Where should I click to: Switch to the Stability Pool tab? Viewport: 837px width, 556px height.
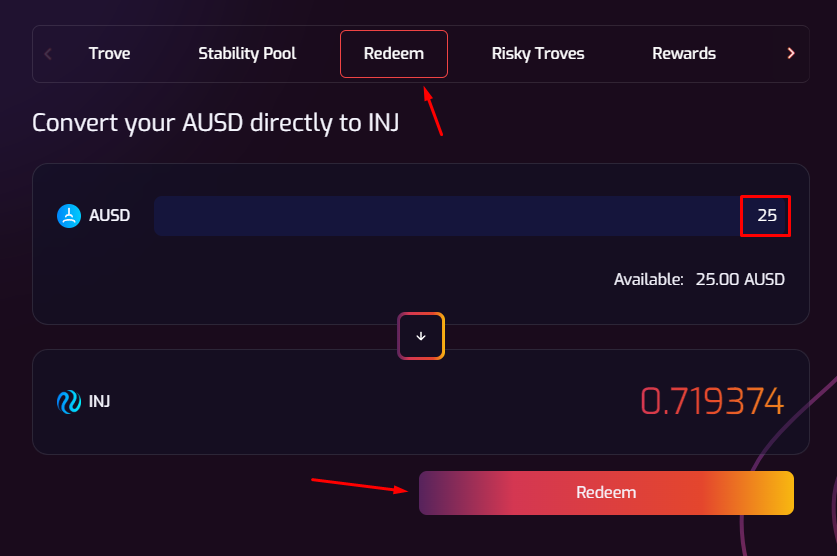point(247,54)
